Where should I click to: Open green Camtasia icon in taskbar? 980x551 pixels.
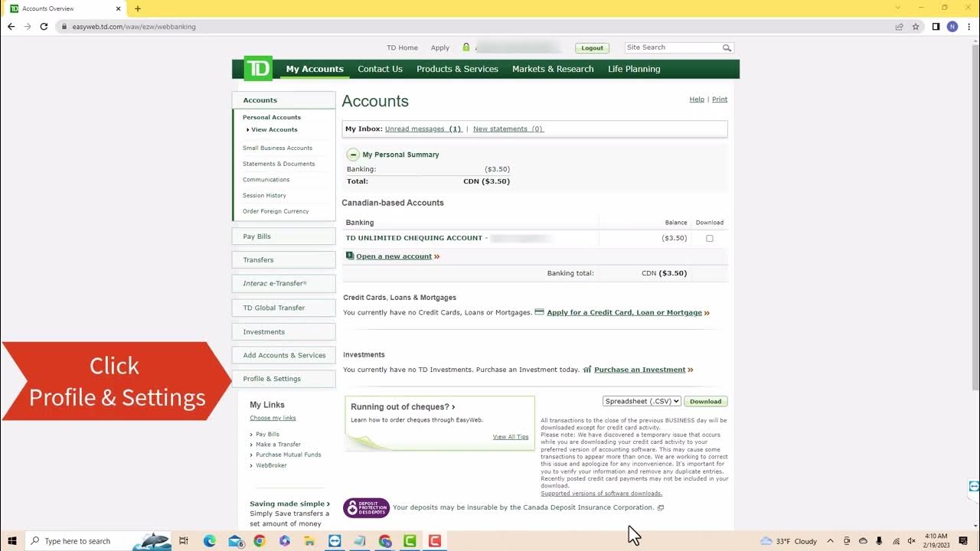click(410, 541)
